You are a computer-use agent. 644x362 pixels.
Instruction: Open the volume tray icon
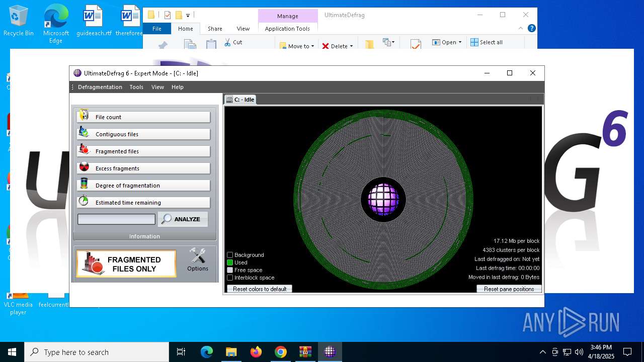(x=579, y=352)
